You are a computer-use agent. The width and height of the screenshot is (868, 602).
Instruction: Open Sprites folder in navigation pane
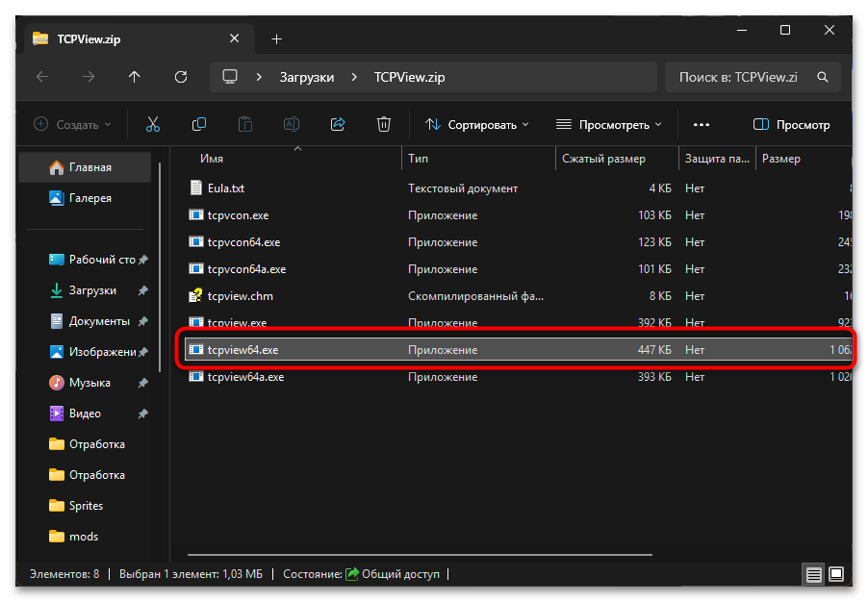[x=85, y=506]
